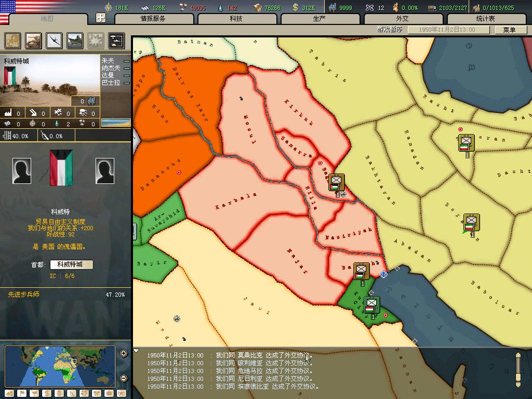Select the terrain map mode mountain icon
Image resolution: width=532 pixels, height=399 pixels.
9,393
